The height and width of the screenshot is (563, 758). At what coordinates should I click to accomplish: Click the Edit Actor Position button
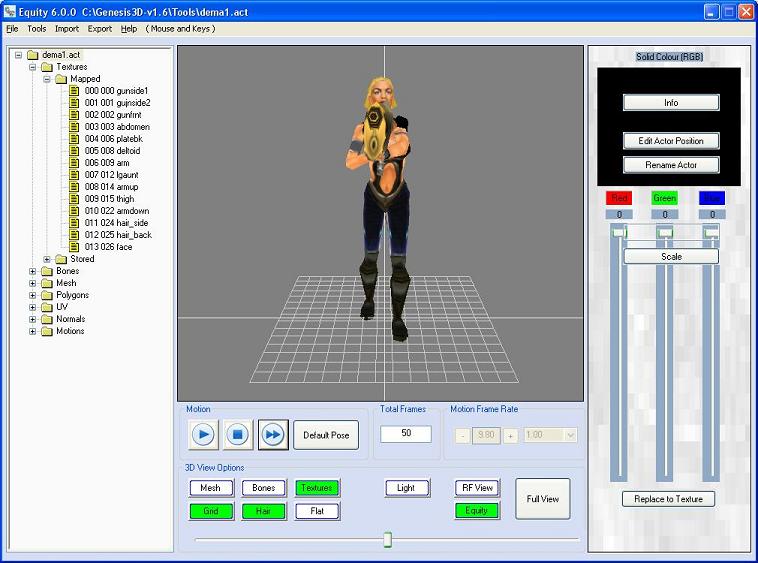pyautogui.click(x=671, y=141)
